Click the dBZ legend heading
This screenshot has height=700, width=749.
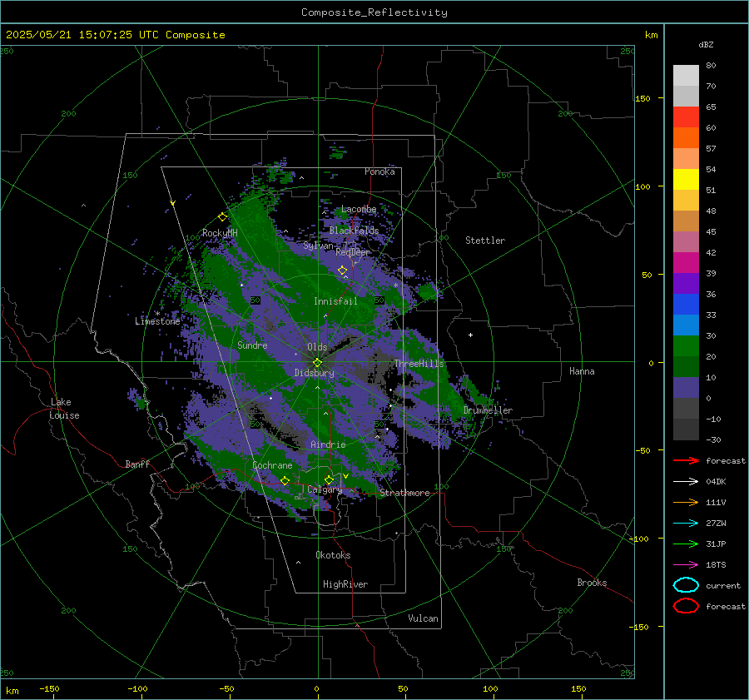tap(706, 44)
